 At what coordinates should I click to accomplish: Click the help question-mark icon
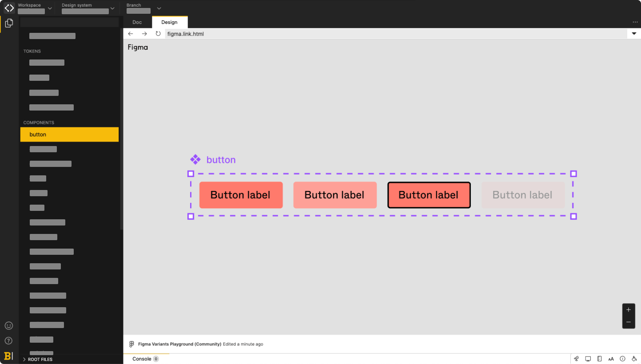pos(9,340)
